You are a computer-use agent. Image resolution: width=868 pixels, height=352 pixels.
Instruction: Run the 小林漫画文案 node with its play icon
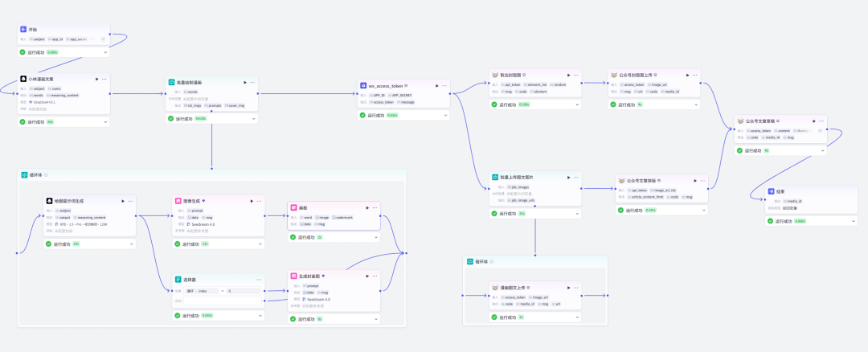click(x=97, y=79)
